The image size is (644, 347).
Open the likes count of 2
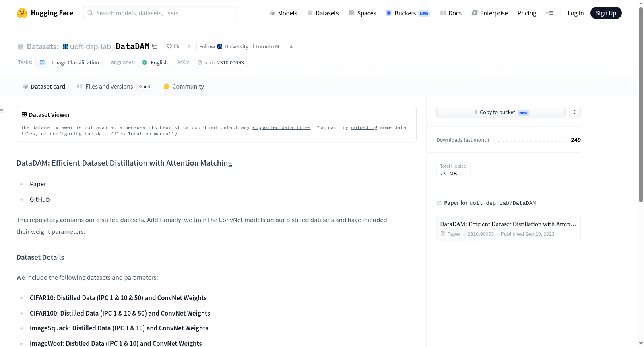tap(189, 46)
